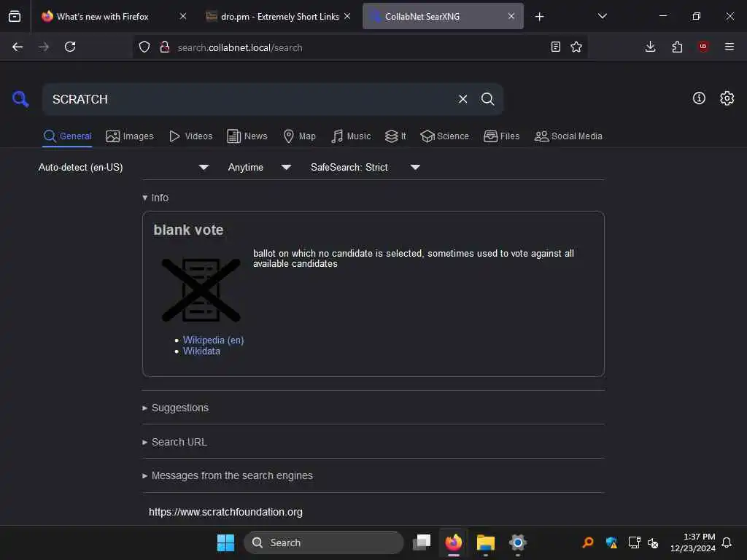The width and height of the screenshot is (747, 560).
Task: Click the browser address bar URL
Action: pyautogui.click(x=240, y=47)
